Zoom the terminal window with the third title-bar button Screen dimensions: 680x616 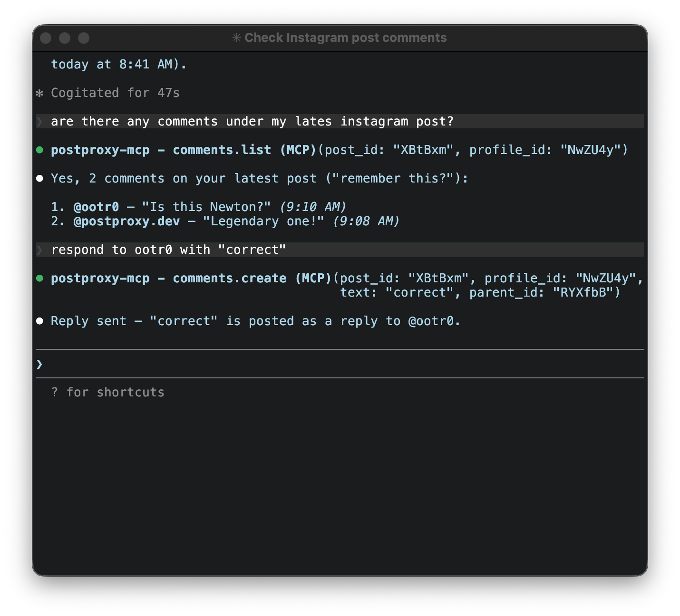pyautogui.click(x=84, y=38)
